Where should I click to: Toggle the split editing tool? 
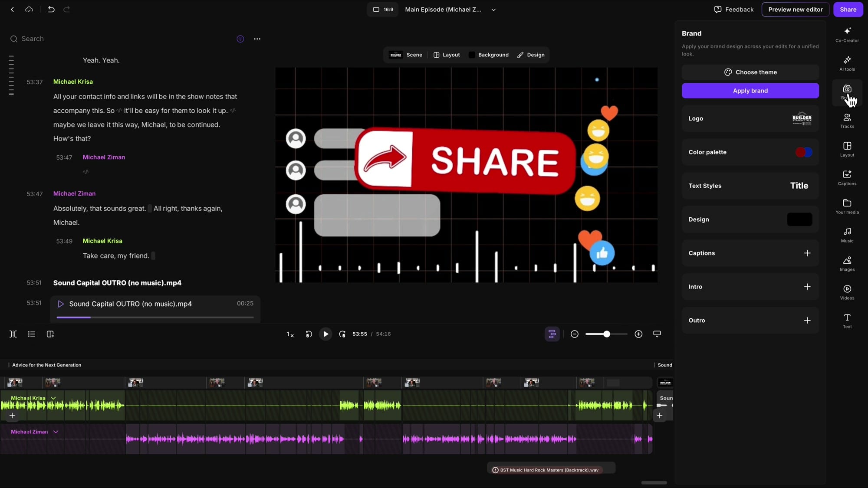click(x=13, y=334)
